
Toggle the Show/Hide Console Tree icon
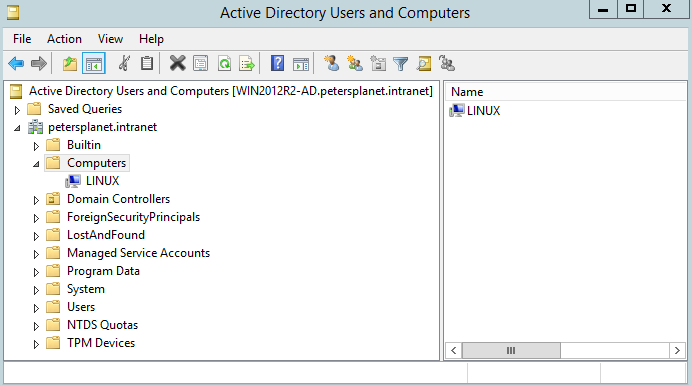click(94, 64)
